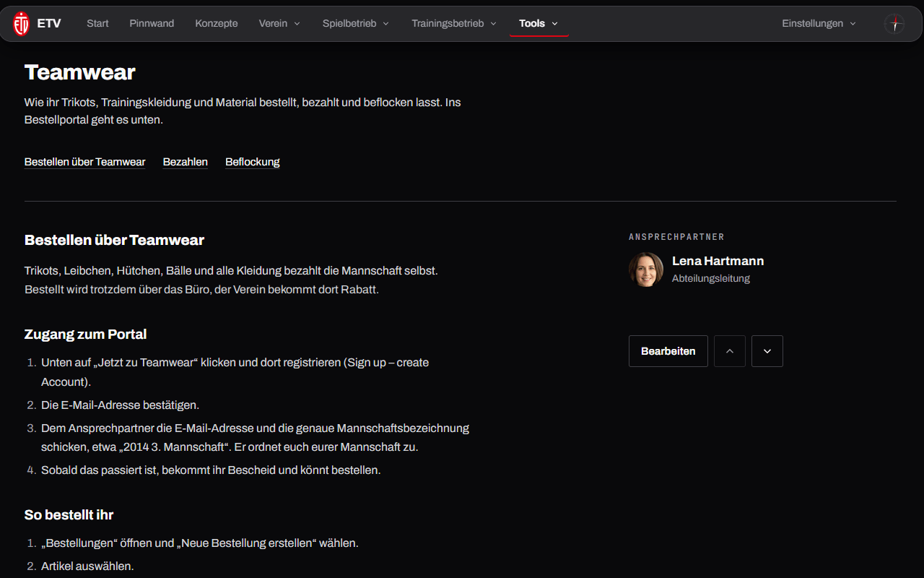
Task: Click the Zugang zum Portal heading
Action: click(86, 335)
